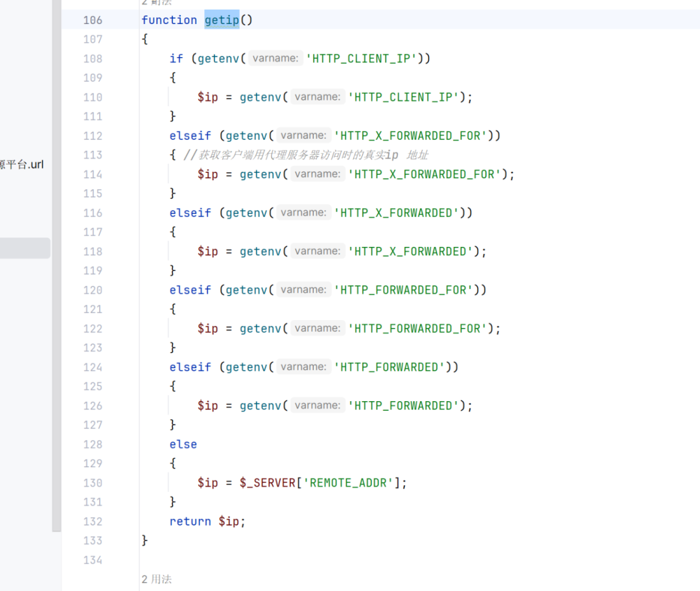This screenshot has height=591, width=700.
Task: Click varname hint on line 108
Action: pyautogui.click(x=275, y=58)
